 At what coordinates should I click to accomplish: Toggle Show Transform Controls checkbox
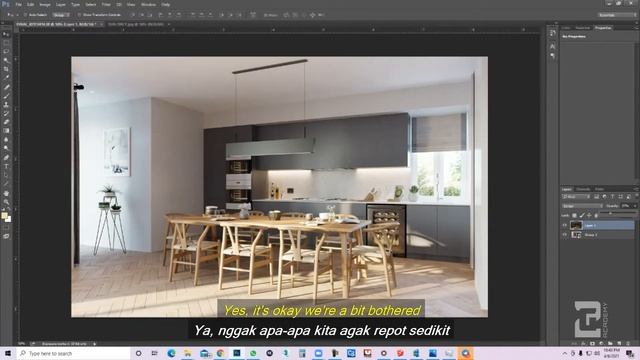pos(79,15)
